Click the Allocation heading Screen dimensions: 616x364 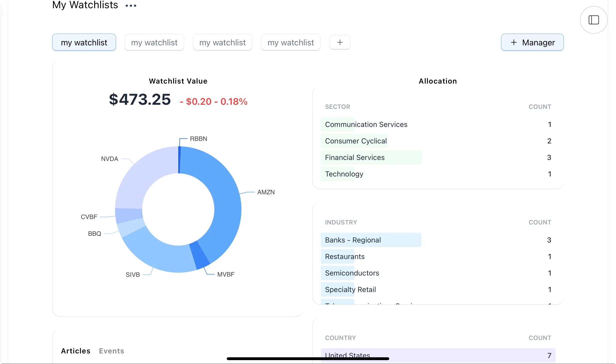tap(438, 81)
